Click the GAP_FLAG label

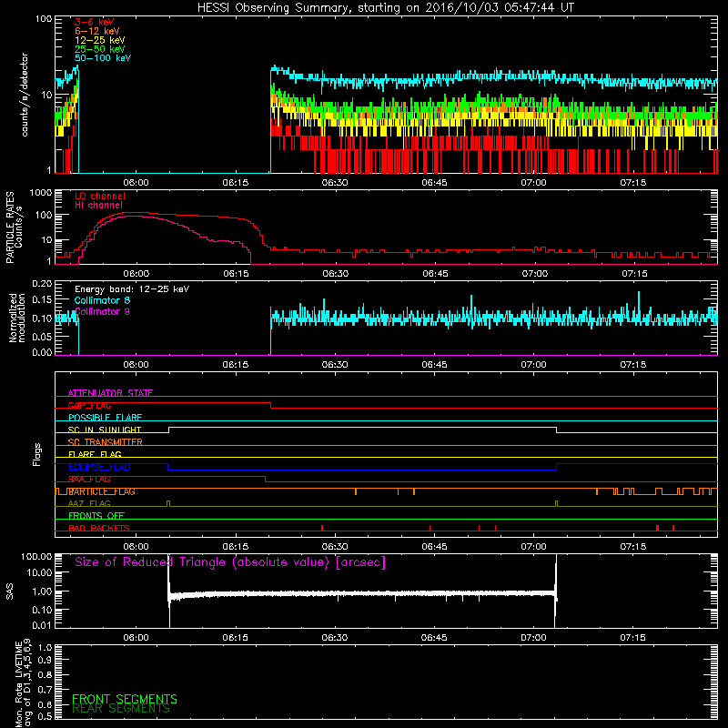pos(89,405)
